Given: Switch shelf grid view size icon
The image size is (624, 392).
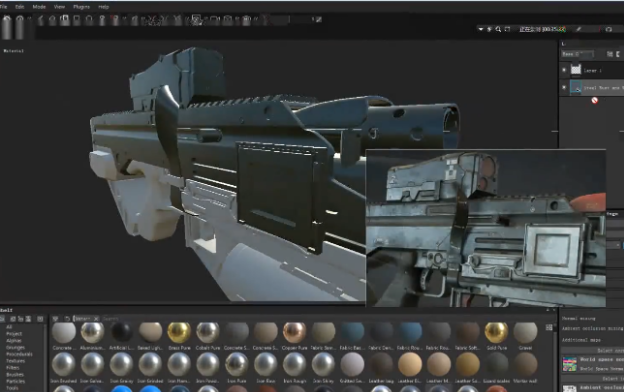Looking at the screenshot, I should [x=549, y=327].
